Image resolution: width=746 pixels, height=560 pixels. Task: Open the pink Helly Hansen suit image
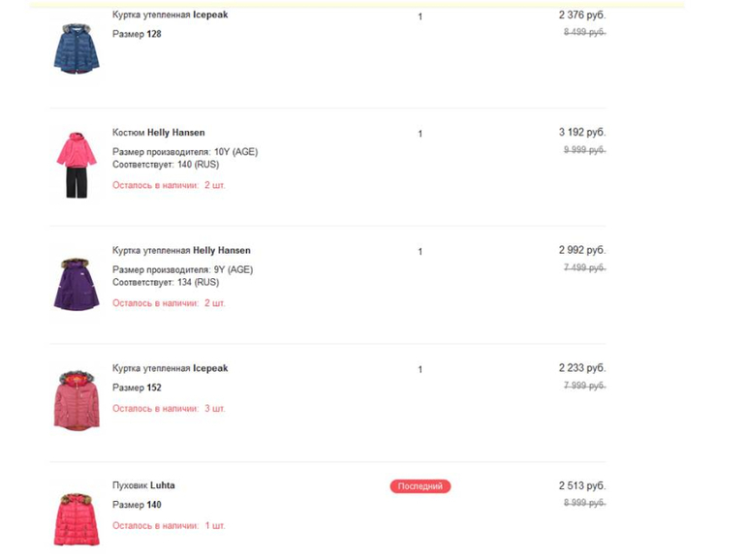(77, 165)
